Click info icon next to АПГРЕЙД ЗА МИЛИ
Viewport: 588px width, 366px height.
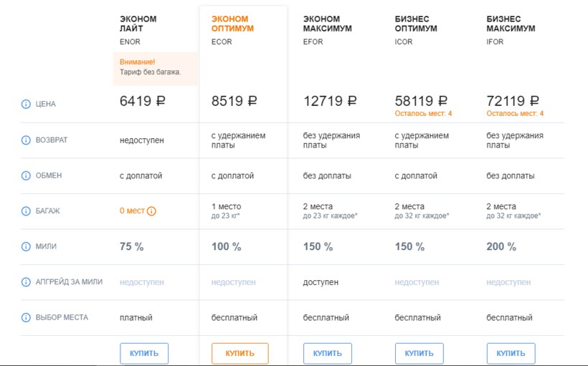(x=27, y=282)
